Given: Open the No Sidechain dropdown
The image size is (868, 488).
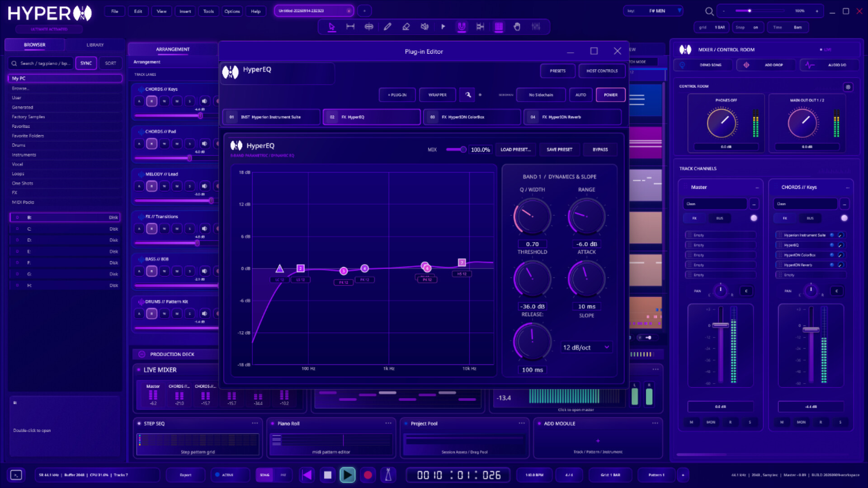Looking at the screenshot, I should tap(541, 95).
